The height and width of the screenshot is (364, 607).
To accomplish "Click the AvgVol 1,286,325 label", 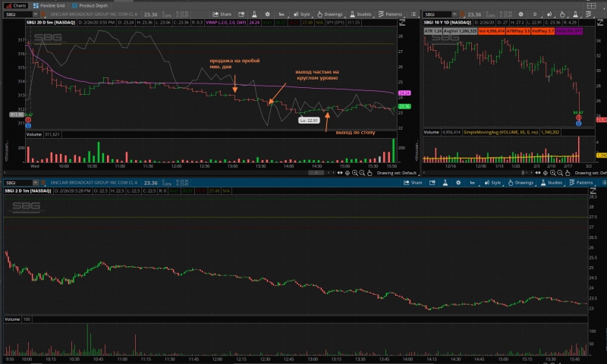I will [x=460, y=31].
